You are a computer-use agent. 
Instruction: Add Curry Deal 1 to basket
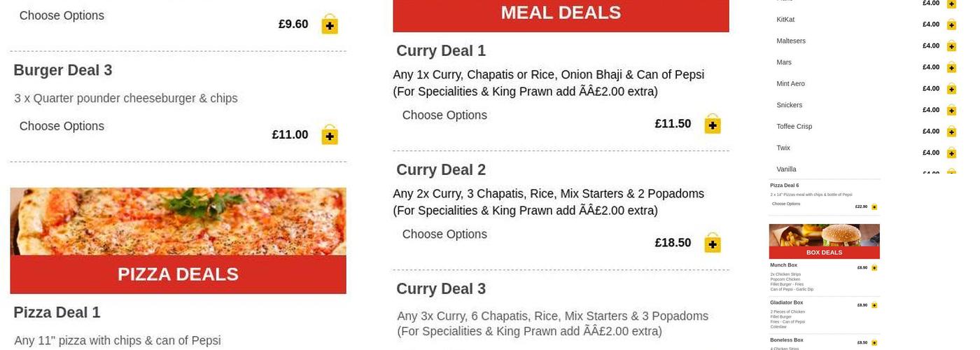tap(713, 124)
